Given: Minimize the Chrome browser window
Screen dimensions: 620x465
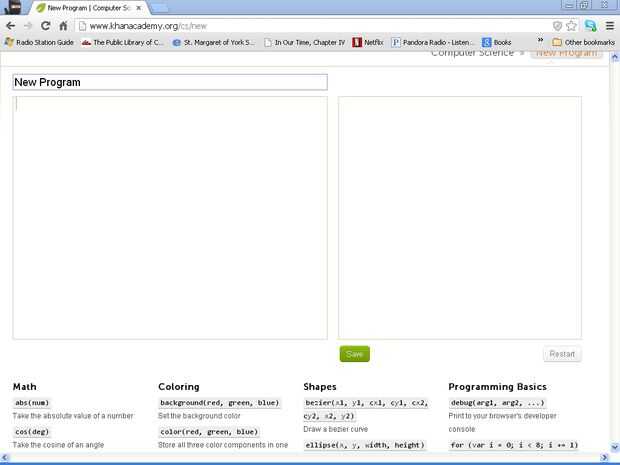Looking at the screenshot, I should point(569,5).
